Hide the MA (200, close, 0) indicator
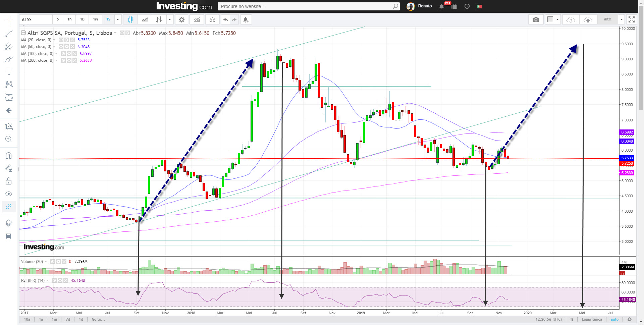Screen dimensions: 644x325 pyautogui.click(x=63, y=60)
